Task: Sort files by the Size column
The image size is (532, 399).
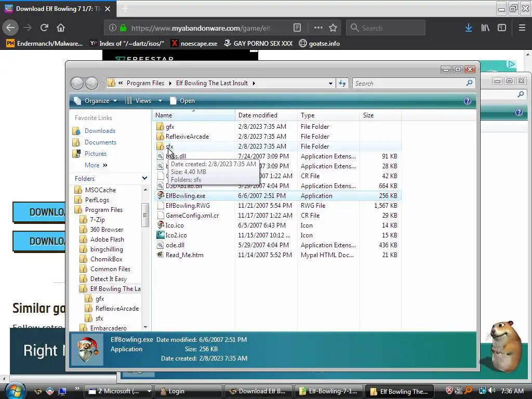Action: [x=381, y=115]
